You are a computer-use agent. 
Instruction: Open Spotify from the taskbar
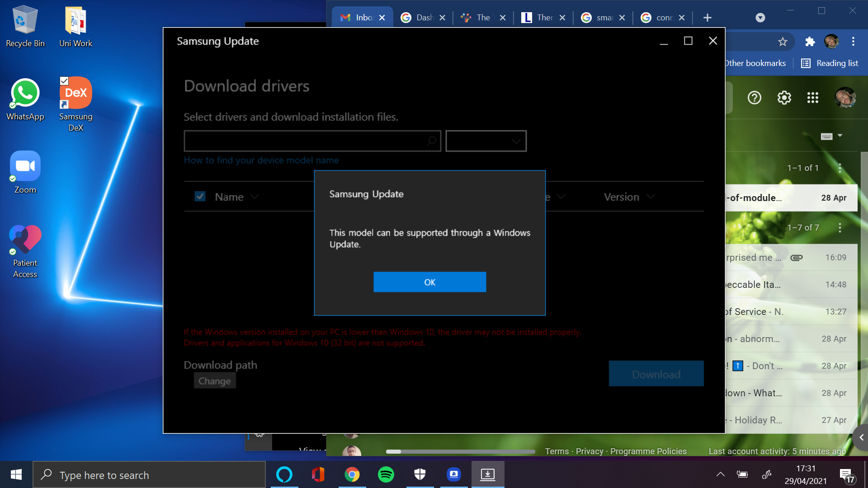click(386, 474)
